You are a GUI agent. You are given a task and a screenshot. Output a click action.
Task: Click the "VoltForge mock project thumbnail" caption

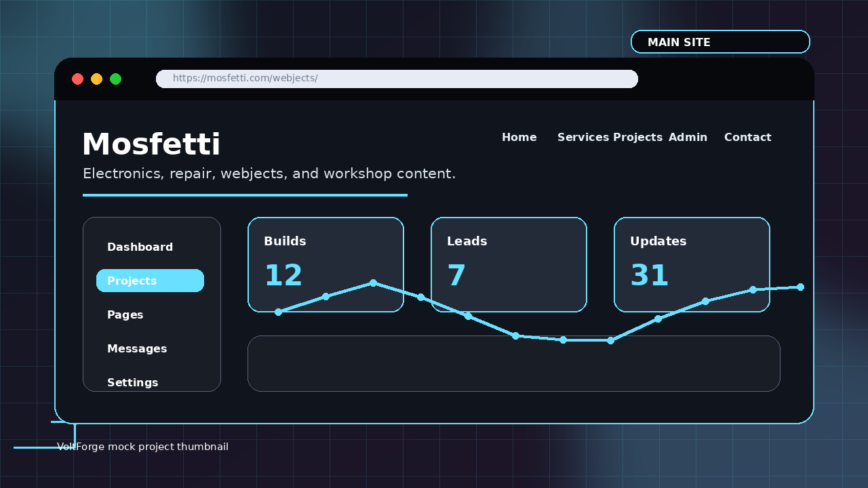click(142, 447)
